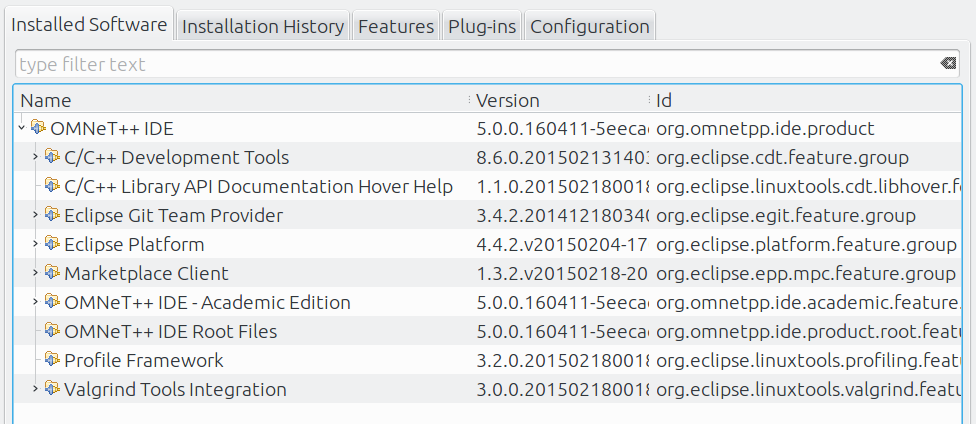Select C/C++ Library API Documentation Hover Help
Screen dimensions: 976x424
coord(258,187)
